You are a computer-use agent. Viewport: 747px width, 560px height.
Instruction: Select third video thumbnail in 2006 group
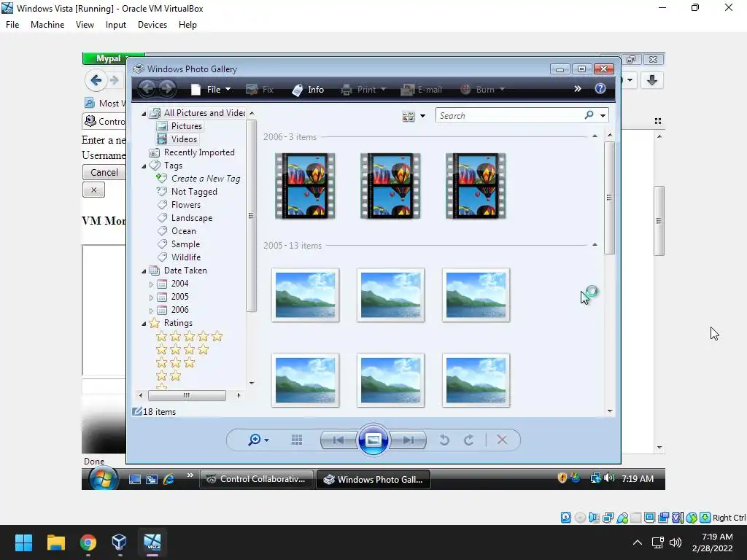click(x=476, y=186)
